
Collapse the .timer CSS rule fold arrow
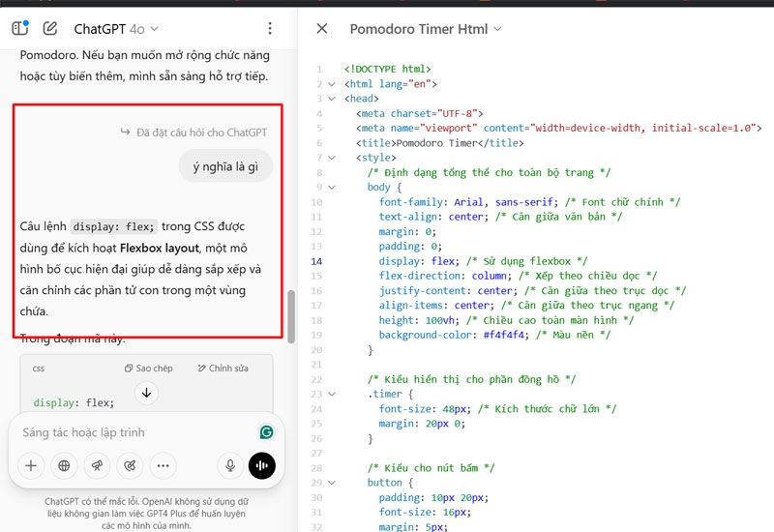click(x=332, y=395)
